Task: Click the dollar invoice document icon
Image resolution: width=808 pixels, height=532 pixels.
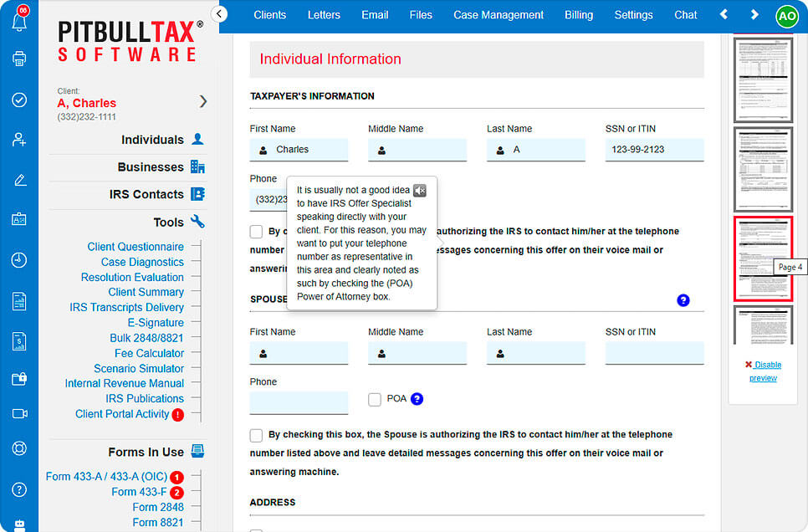Action: pyautogui.click(x=19, y=341)
